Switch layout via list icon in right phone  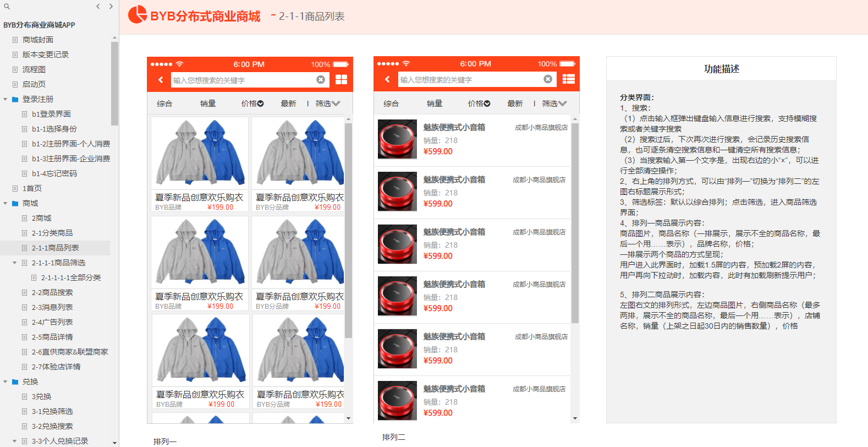[x=569, y=79]
